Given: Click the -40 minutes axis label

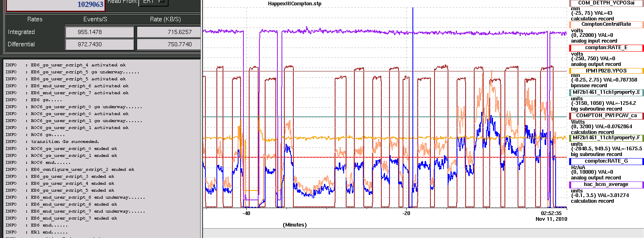Looking at the screenshot, I should coord(246,213).
